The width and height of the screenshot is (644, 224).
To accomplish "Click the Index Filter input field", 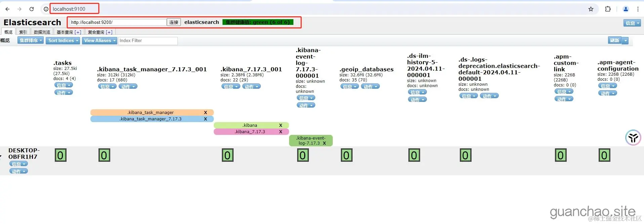I will (x=148, y=41).
